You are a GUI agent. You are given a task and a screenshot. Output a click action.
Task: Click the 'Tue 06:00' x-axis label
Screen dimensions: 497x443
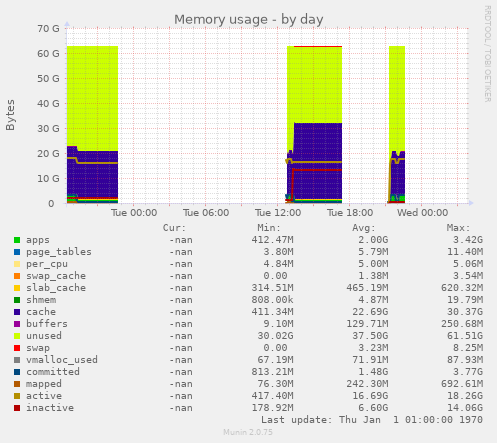(206, 213)
